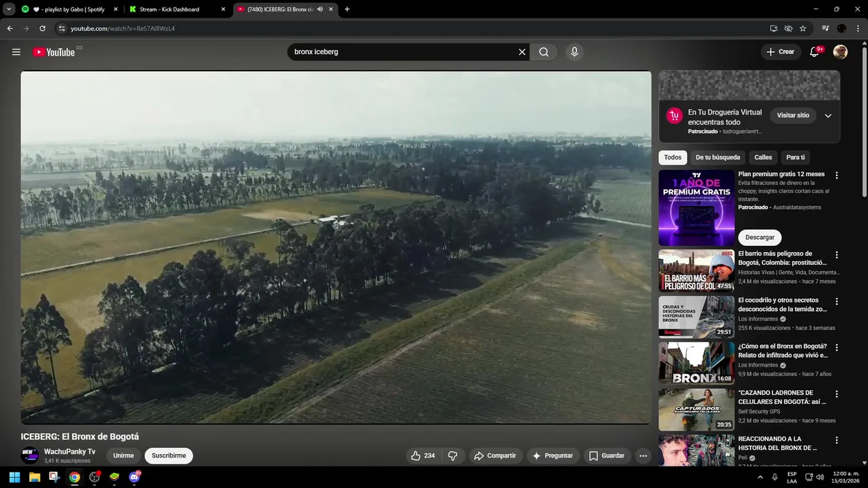Open the Windows Start menu

click(x=14, y=477)
